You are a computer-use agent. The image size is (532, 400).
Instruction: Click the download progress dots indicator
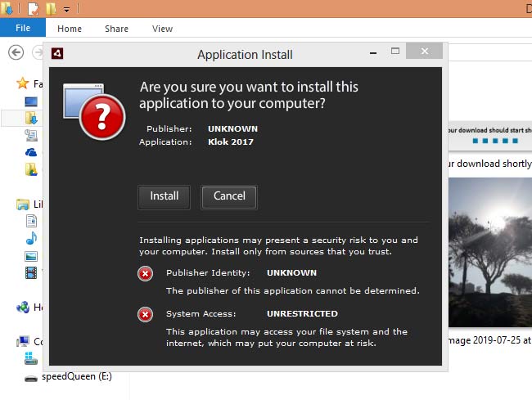pyautogui.click(x=495, y=141)
